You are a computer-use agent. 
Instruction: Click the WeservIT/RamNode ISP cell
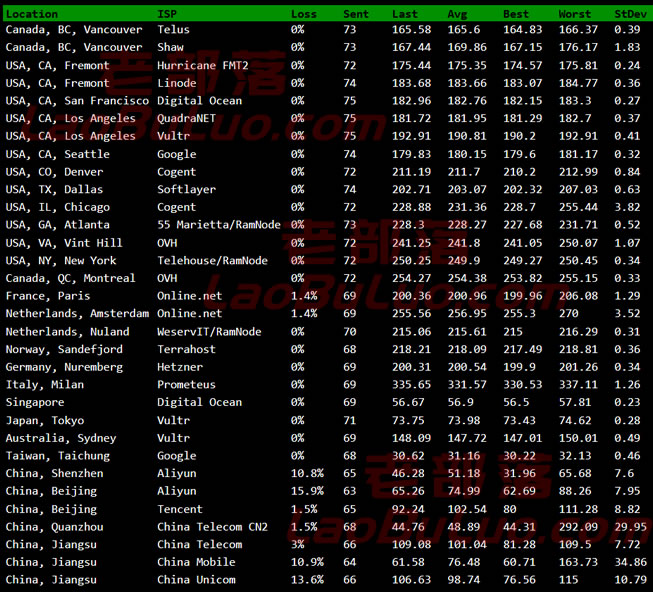[209, 332]
